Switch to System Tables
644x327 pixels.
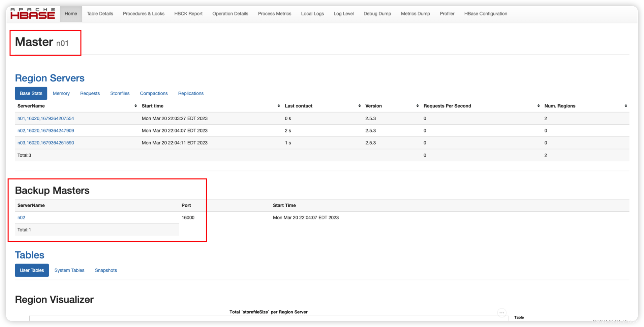tap(69, 270)
